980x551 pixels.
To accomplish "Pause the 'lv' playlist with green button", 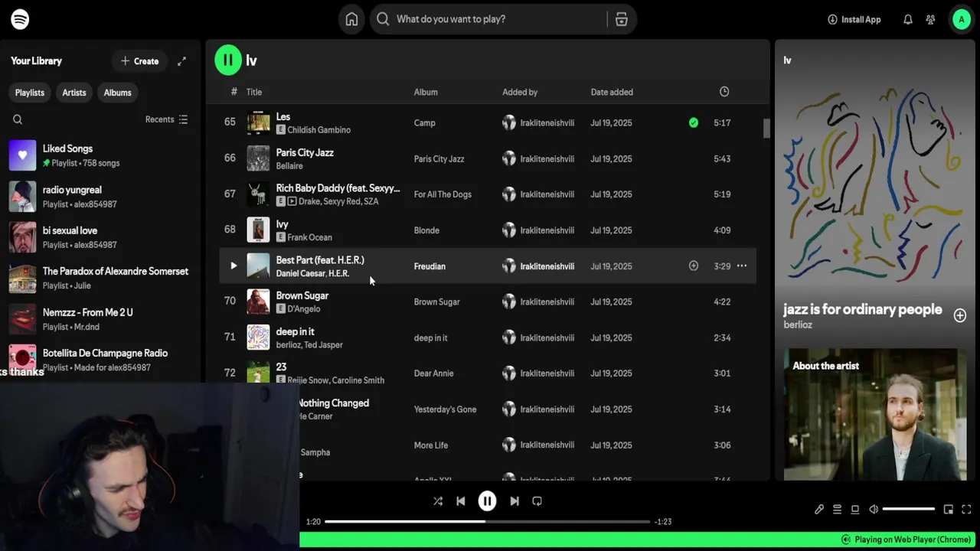I will coord(227,60).
